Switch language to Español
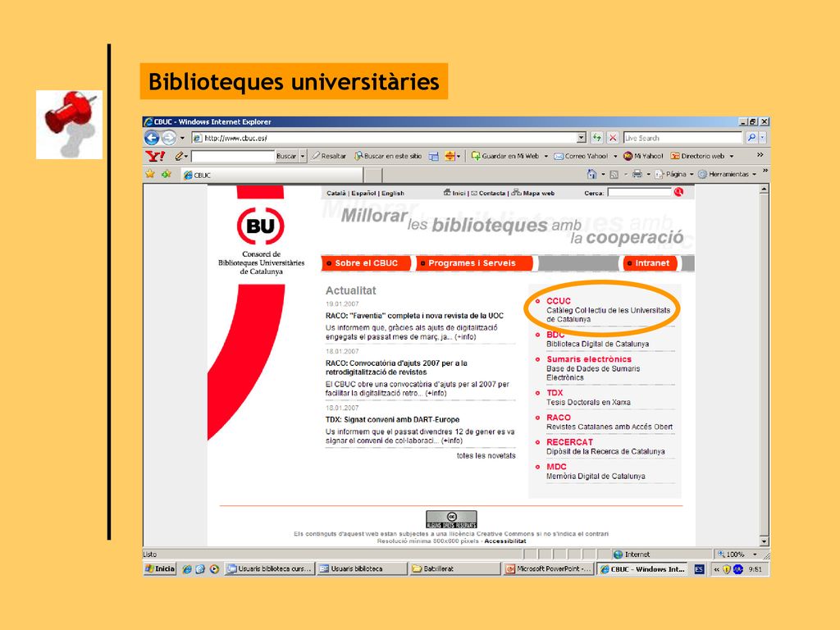This screenshot has width=840, height=630. [363, 193]
